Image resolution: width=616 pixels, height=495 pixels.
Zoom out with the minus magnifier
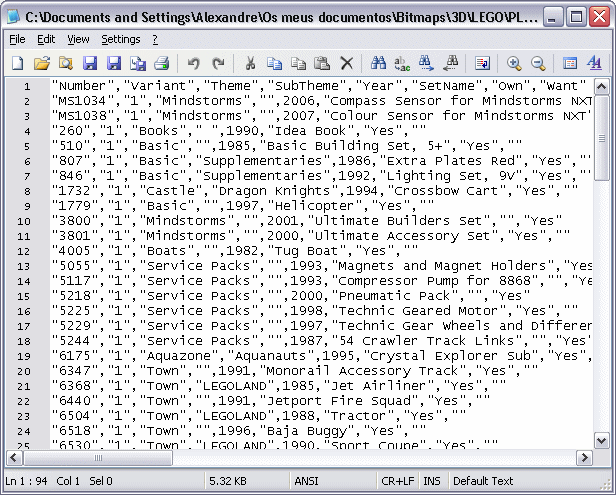click(538, 63)
